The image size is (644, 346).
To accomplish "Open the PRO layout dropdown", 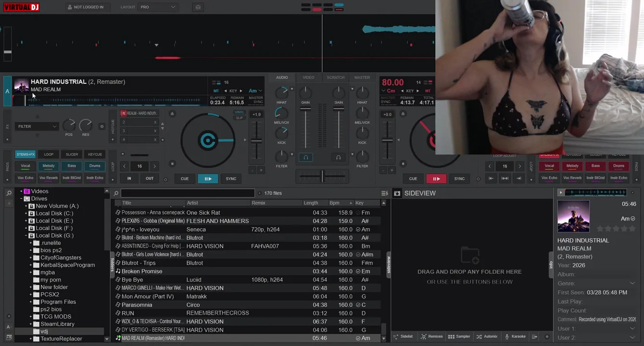I will [158, 7].
